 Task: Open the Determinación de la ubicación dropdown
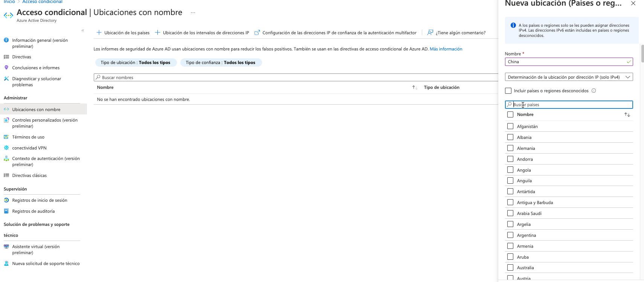tap(569, 77)
